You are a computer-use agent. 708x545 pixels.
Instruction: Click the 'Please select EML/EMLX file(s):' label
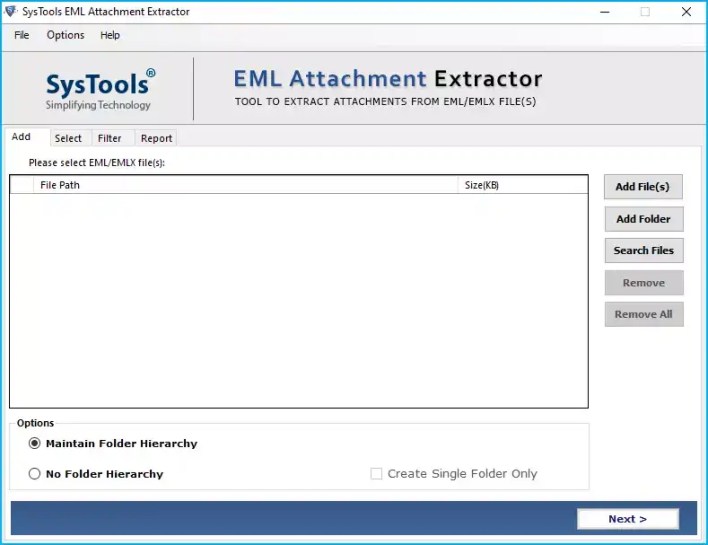coord(97,163)
